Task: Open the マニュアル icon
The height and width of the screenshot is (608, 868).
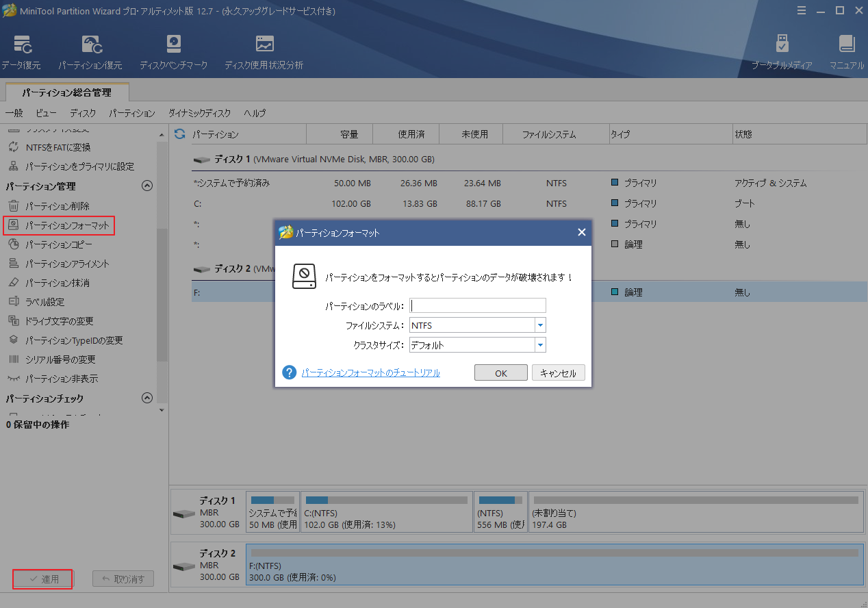Action: coord(847,45)
